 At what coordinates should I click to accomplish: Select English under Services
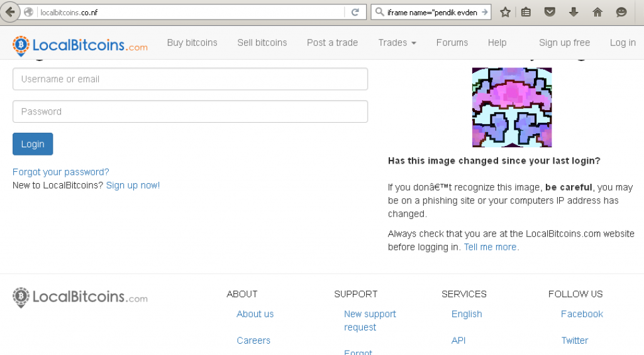tap(467, 314)
